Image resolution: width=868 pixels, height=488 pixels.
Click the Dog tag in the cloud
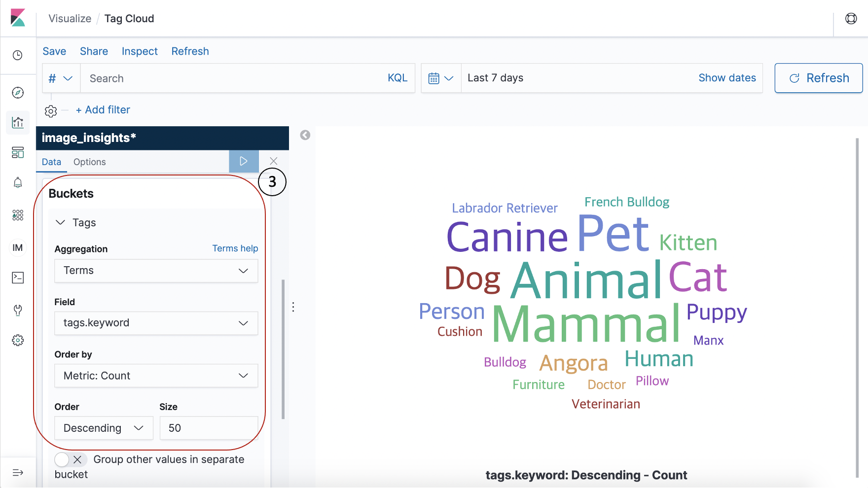point(472,279)
